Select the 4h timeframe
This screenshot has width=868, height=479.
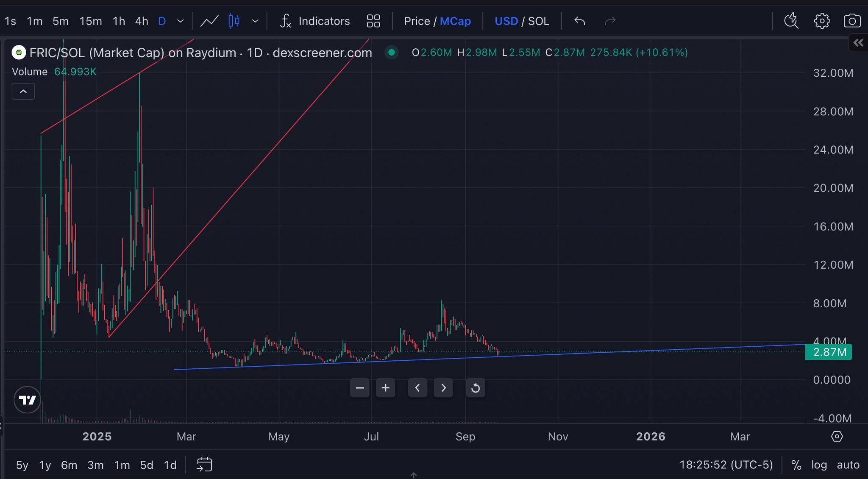(x=141, y=21)
